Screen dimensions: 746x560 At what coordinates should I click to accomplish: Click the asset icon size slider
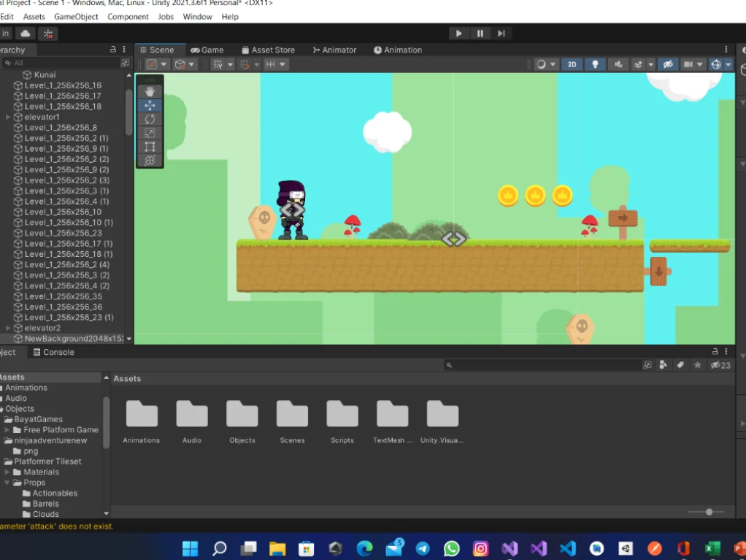pyautogui.click(x=709, y=512)
